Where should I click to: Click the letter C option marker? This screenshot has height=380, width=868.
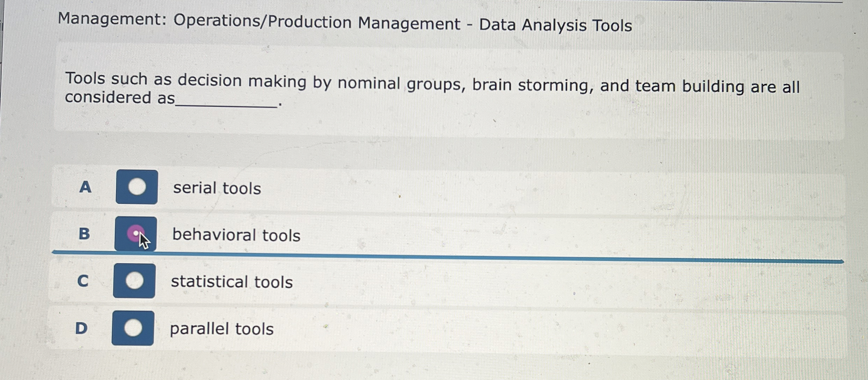point(83,281)
